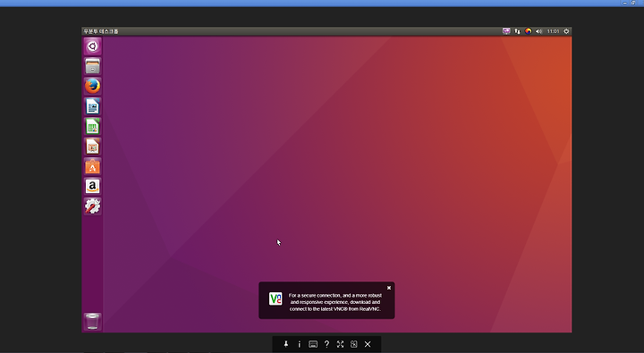This screenshot has height=353, width=644.
Task: Open the Files manager from launcher
Action: [92, 66]
